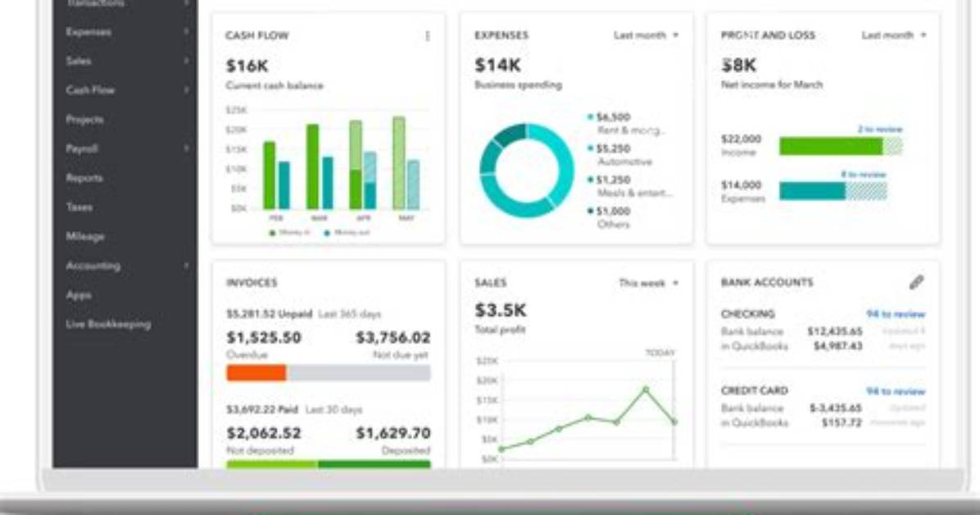Open Projects in the sidebar

84,119
